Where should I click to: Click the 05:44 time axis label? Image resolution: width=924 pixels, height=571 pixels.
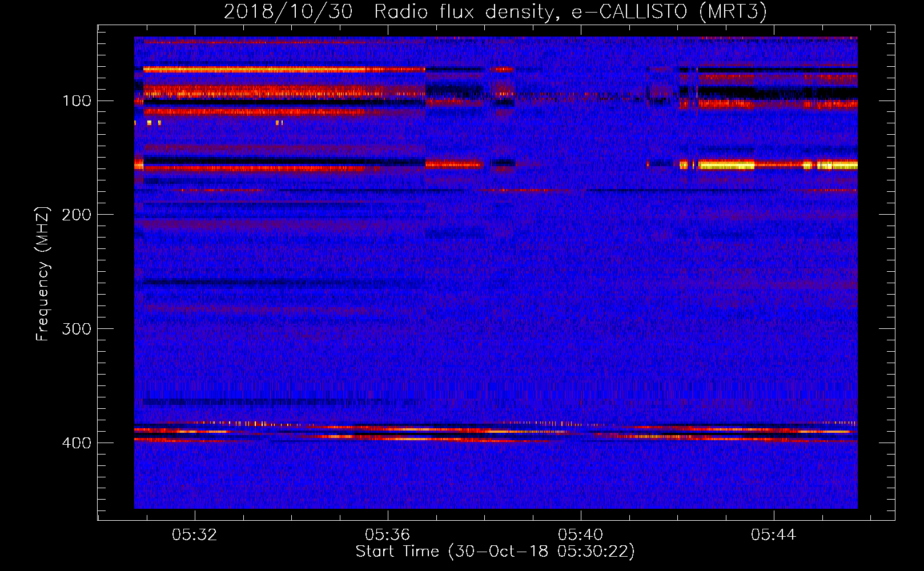774,535
